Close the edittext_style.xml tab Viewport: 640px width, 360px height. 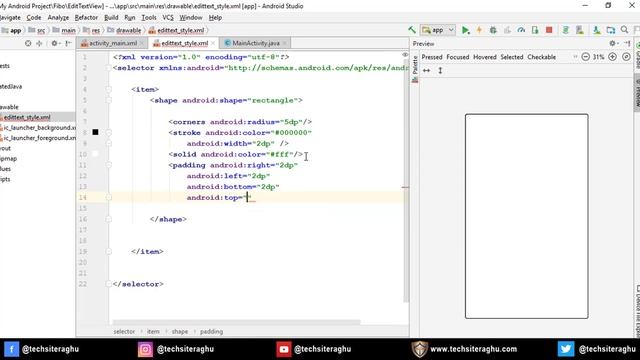tap(213, 43)
